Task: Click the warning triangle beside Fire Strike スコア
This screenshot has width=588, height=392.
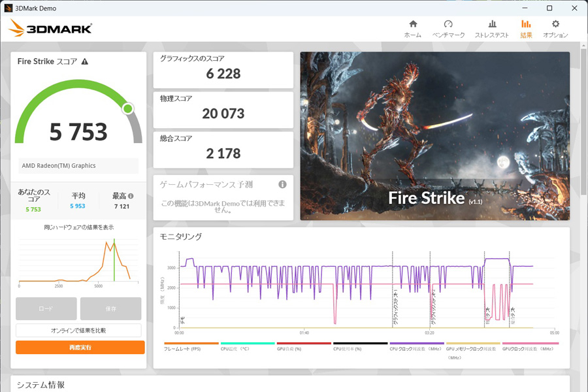Action: [85, 61]
